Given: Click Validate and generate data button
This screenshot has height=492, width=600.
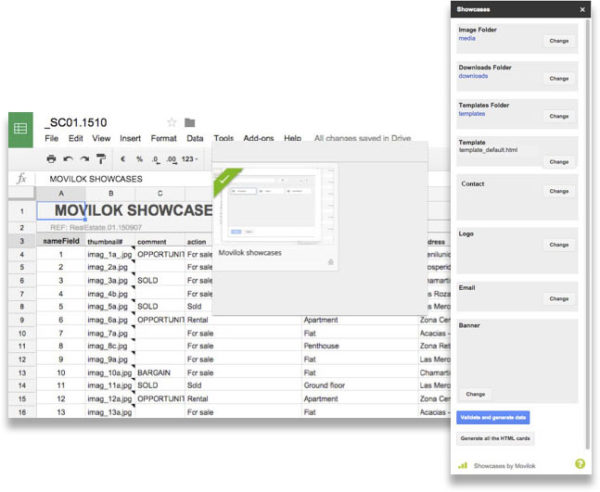Looking at the screenshot, I should 493,417.
